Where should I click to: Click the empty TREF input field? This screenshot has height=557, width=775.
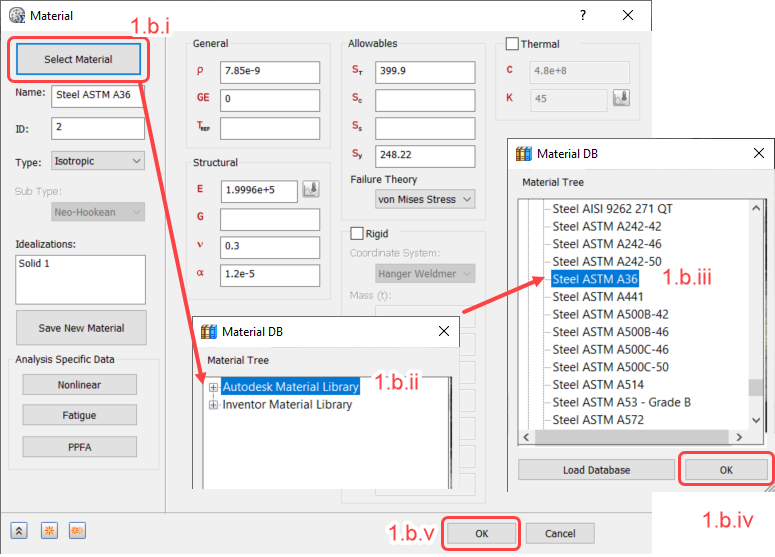tap(270, 128)
